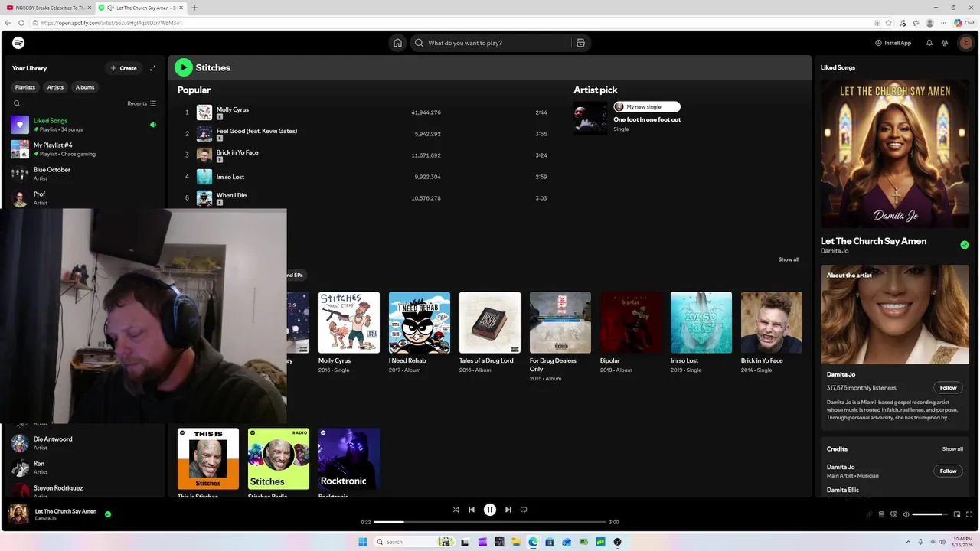Seek on the song progress bar
The width and height of the screenshot is (980, 551).
coord(490,522)
